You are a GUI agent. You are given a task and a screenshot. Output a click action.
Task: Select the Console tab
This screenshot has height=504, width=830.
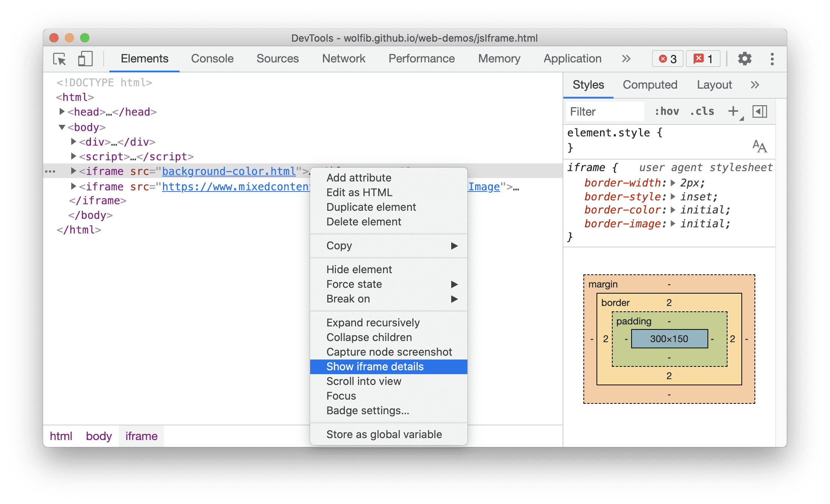click(212, 59)
